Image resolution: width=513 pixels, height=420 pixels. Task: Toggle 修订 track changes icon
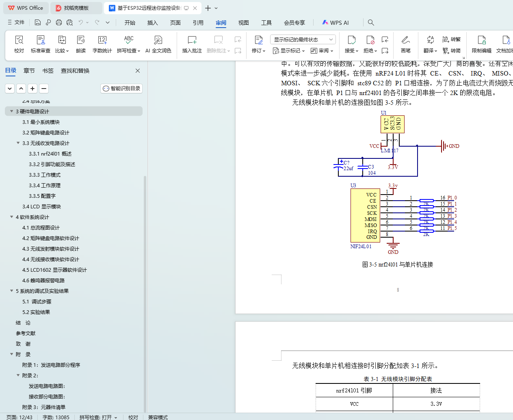pyautogui.click(x=258, y=40)
